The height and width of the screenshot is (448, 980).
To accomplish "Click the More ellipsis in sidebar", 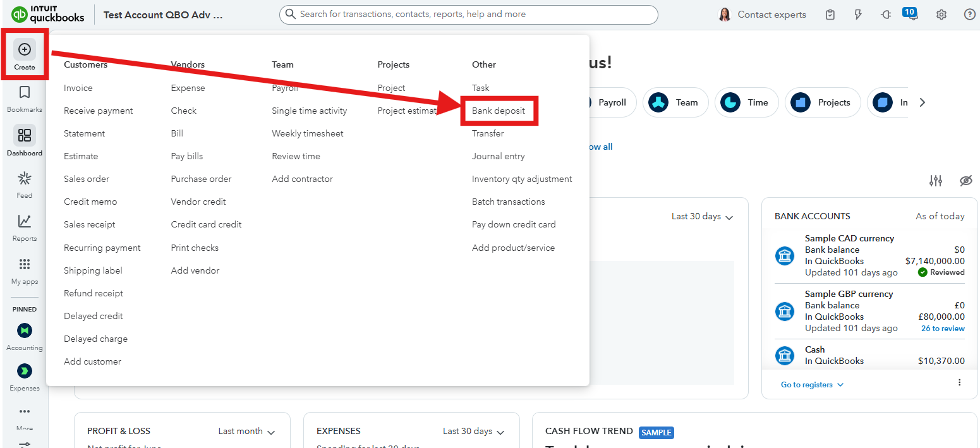I will pos(25,411).
